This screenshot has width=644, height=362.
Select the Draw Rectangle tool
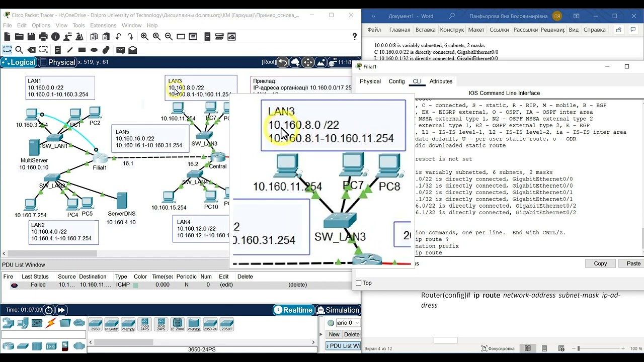click(x=82, y=50)
